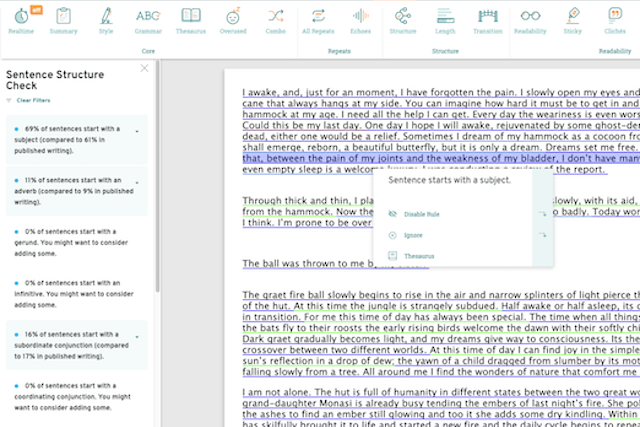Click the arrow beside Ignore
The width and height of the screenshot is (640, 427).
point(542,235)
